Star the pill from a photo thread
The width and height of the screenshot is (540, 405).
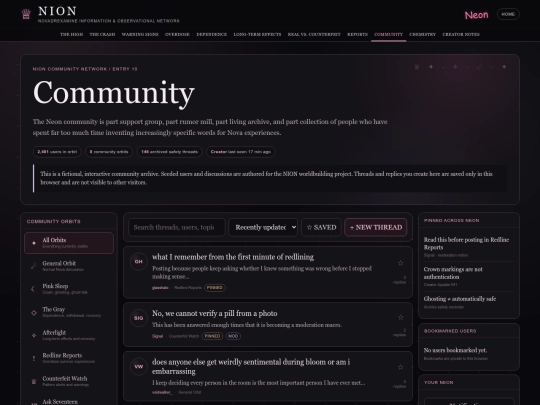[400, 317]
